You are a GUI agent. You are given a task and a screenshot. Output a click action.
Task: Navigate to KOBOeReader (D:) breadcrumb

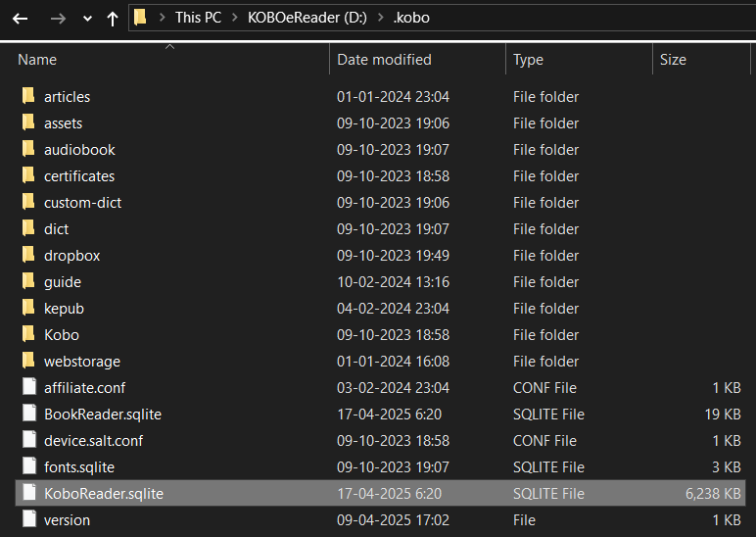pyautogui.click(x=307, y=18)
